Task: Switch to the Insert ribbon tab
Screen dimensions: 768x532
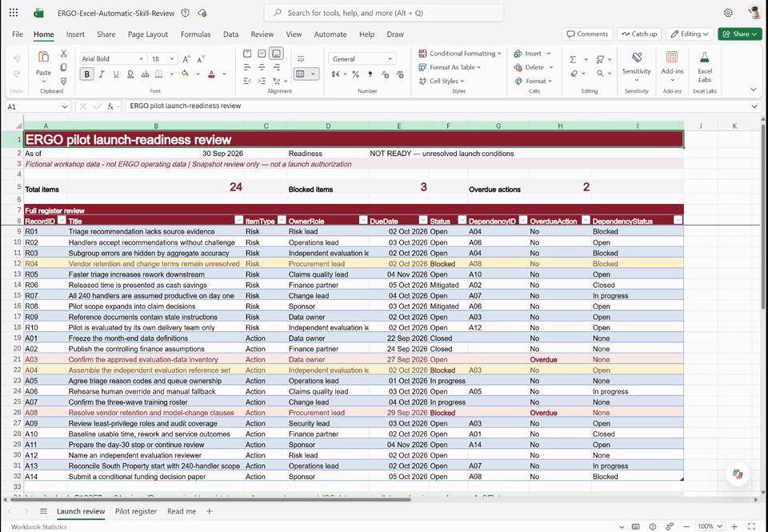Action: pyautogui.click(x=75, y=34)
